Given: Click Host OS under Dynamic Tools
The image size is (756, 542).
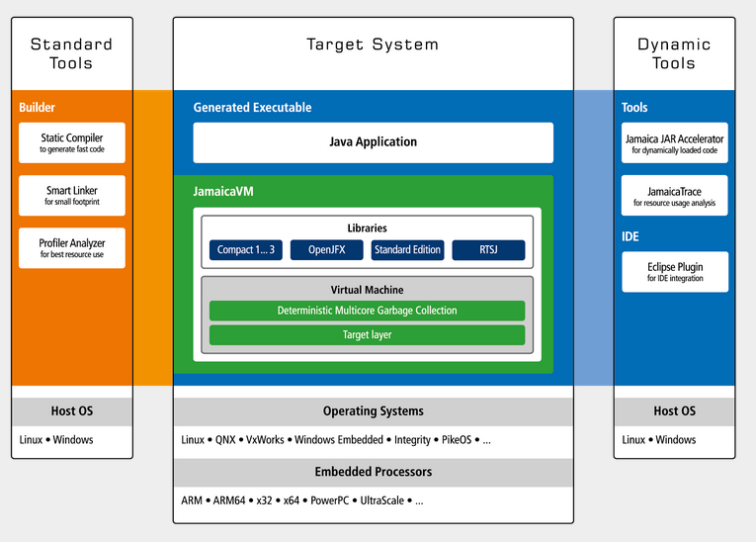Looking at the screenshot, I should coord(675,411).
